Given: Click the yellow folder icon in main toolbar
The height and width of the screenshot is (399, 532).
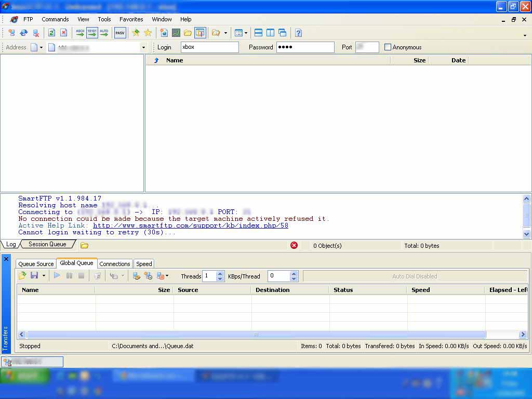Looking at the screenshot, I should click(188, 33).
